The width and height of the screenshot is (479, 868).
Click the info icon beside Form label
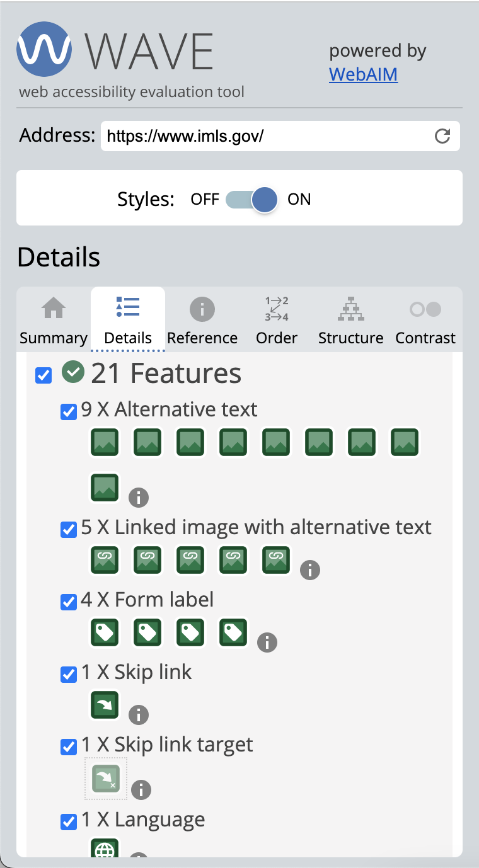tap(267, 643)
